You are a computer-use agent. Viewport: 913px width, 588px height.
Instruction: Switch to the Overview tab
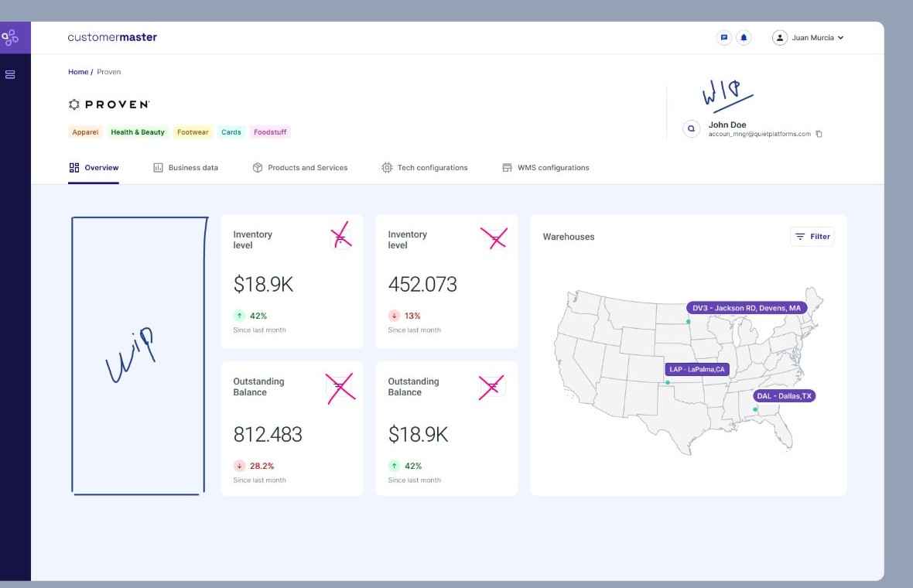(94, 168)
